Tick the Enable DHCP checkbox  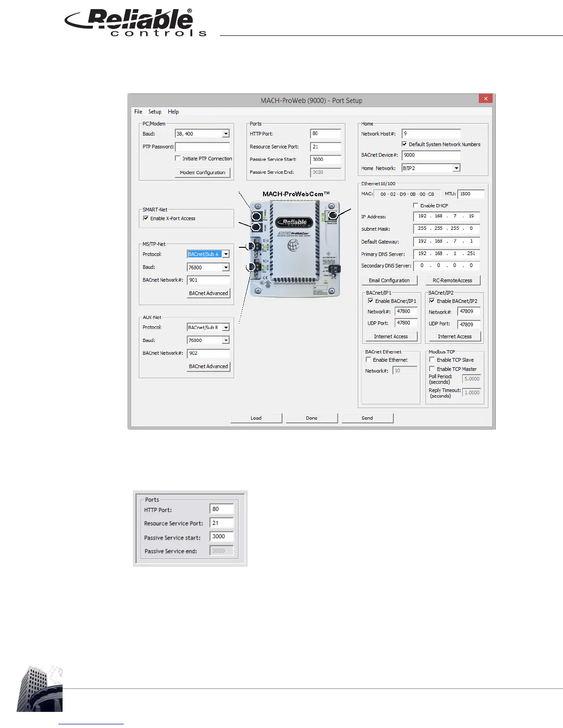416,205
